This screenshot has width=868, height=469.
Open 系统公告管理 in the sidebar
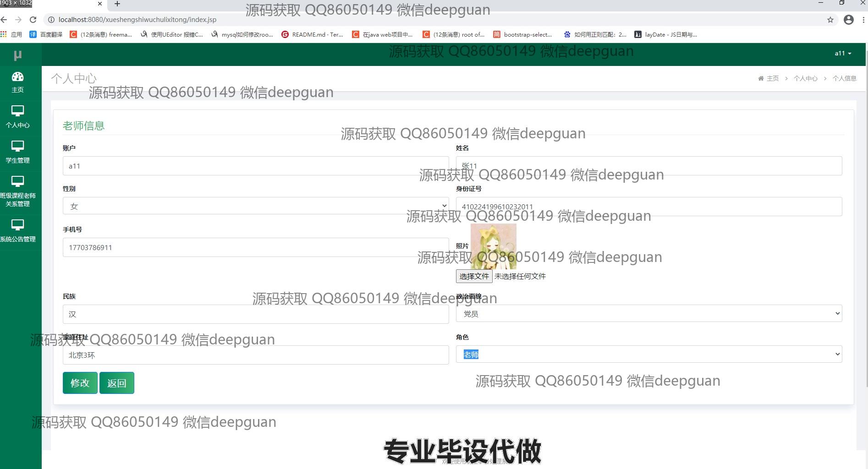17,230
